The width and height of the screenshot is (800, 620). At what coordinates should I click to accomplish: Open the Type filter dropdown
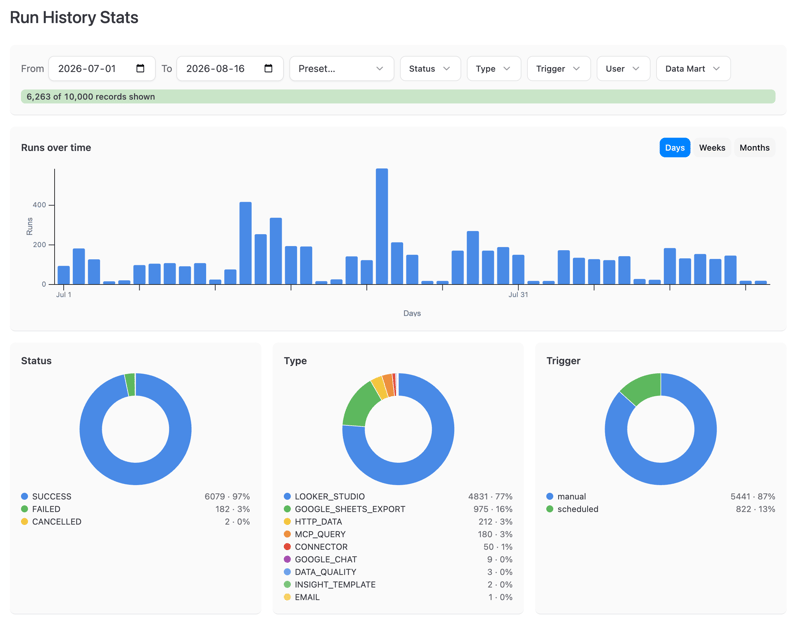point(493,68)
